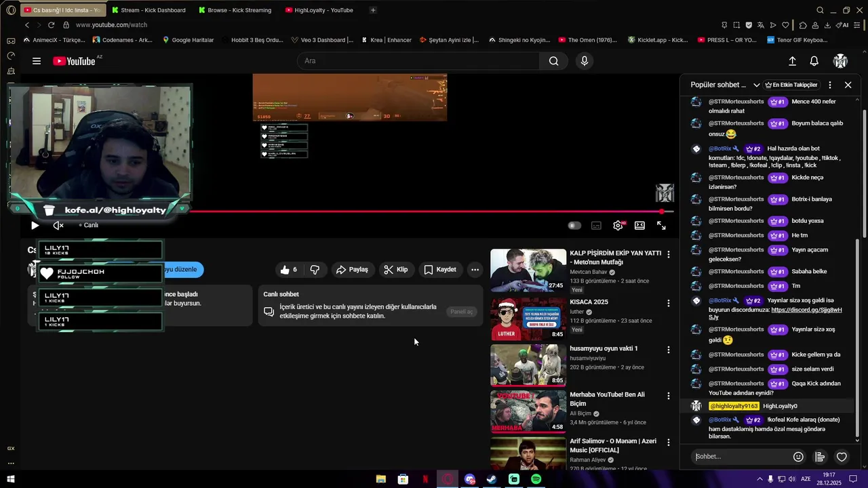This screenshot has height=488, width=868.
Task: Open the YouTube hamburger guide menu
Action: coord(37,61)
